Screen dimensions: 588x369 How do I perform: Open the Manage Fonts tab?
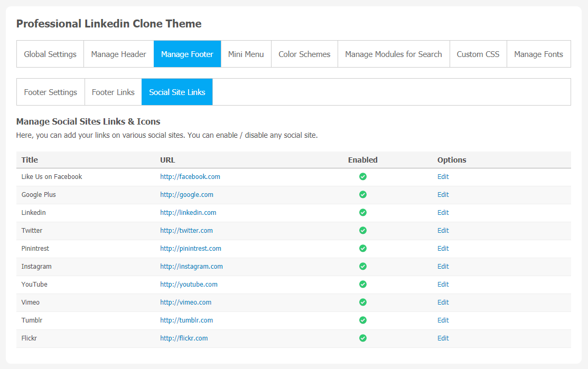[538, 54]
